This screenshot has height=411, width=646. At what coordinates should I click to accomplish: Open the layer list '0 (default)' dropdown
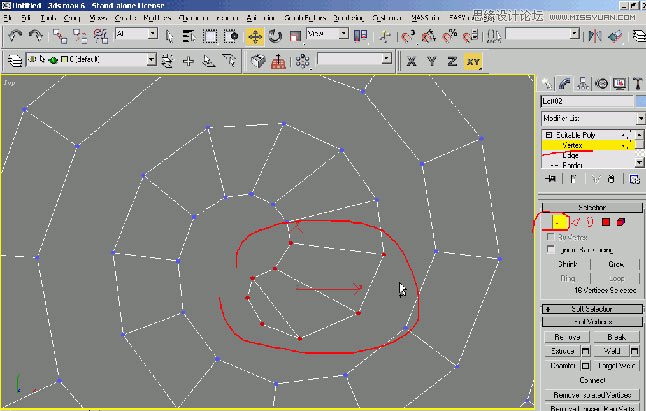click(91, 60)
